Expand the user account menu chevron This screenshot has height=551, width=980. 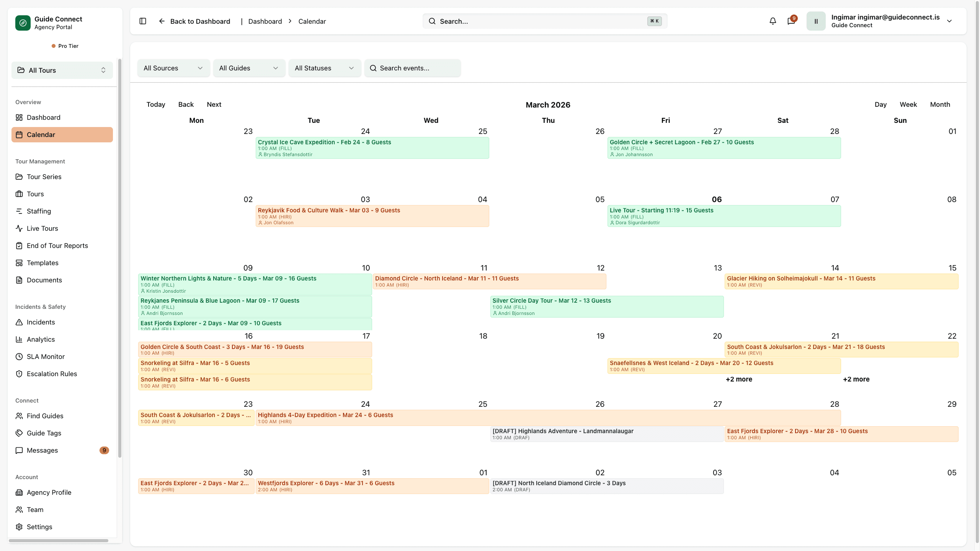(949, 21)
